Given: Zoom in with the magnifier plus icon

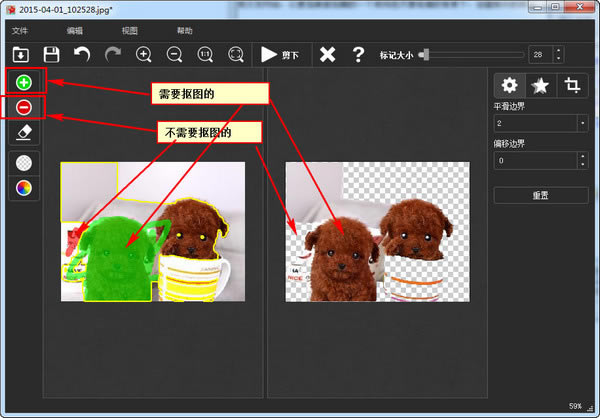Looking at the screenshot, I should pos(143,54).
